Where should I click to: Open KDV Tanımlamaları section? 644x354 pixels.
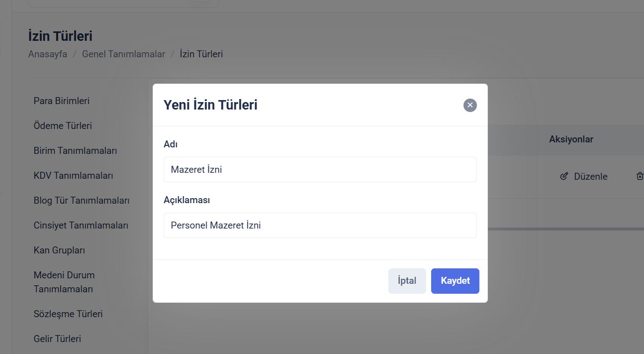click(x=74, y=175)
